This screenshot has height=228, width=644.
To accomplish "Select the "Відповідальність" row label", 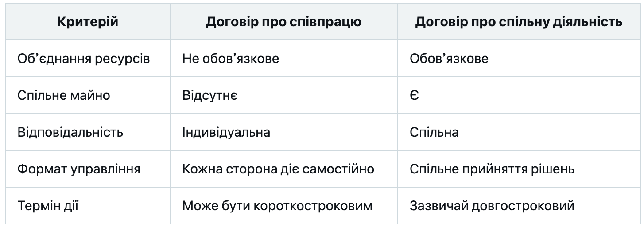I will 70,133.
